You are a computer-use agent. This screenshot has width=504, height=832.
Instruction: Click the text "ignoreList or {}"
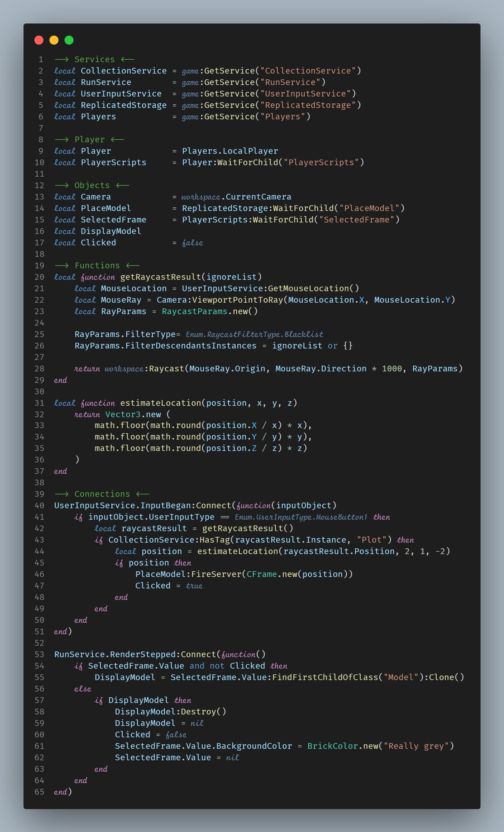[313, 346]
